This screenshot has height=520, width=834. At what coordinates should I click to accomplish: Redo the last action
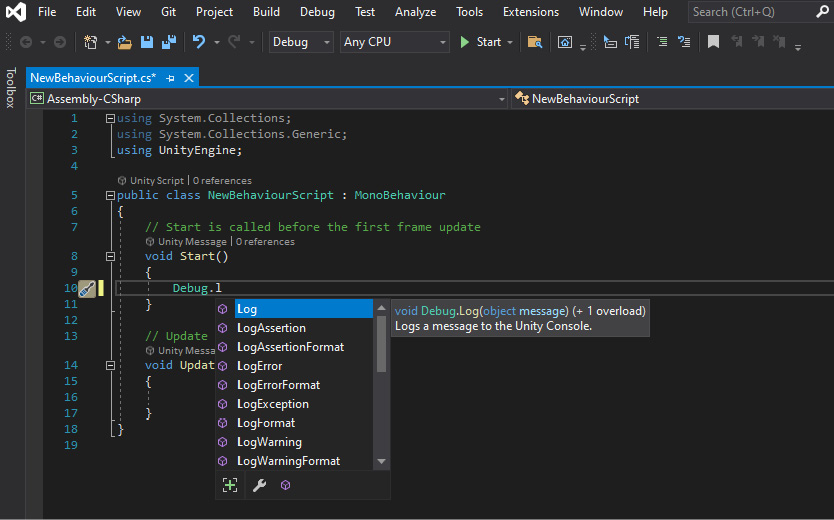click(x=235, y=42)
